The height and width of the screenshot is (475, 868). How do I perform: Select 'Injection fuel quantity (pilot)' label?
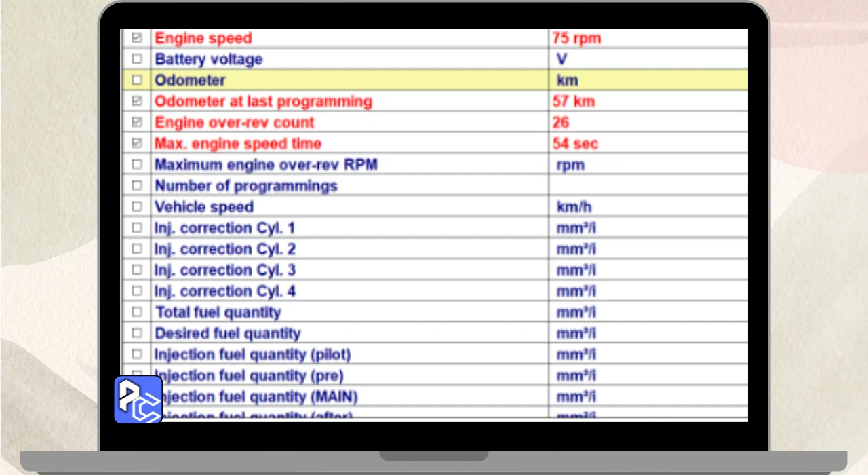click(252, 354)
